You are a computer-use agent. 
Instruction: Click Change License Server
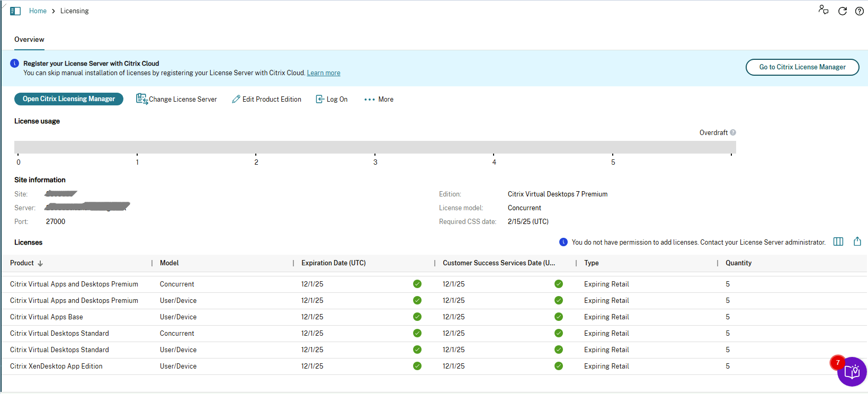(177, 100)
